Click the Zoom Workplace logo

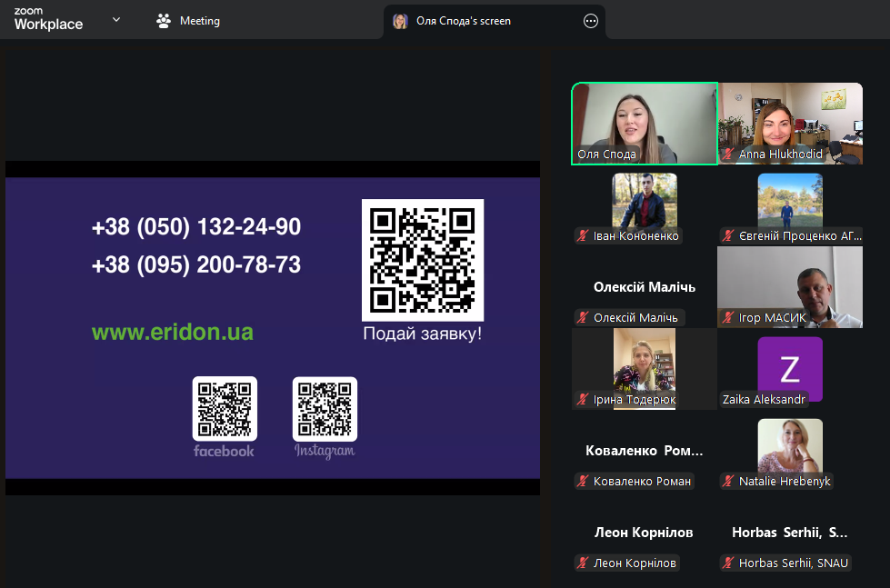tap(48, 19)
